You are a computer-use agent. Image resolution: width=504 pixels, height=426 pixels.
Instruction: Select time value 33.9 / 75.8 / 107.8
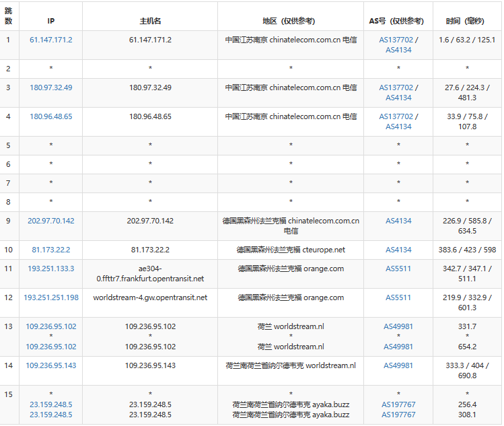(467, 122)
